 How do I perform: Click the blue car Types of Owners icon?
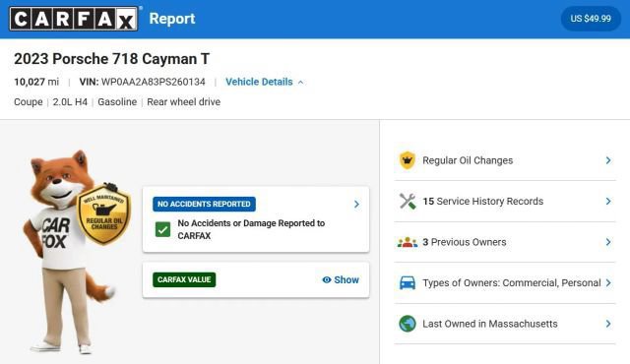408,283
